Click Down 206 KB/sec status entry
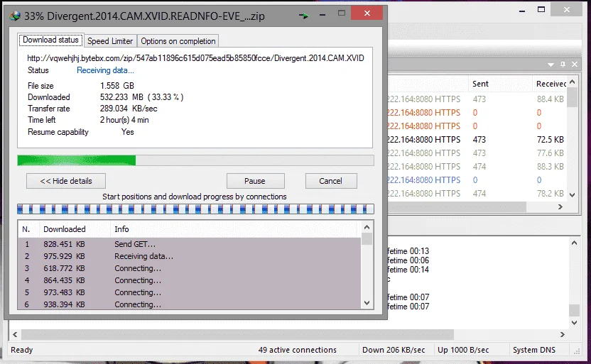 [394, 350]
